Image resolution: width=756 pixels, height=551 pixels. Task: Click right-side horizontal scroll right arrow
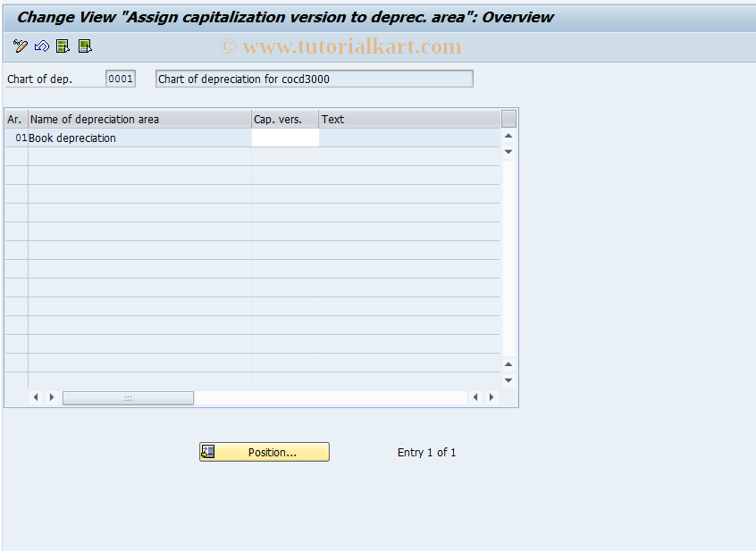[491, 397]
